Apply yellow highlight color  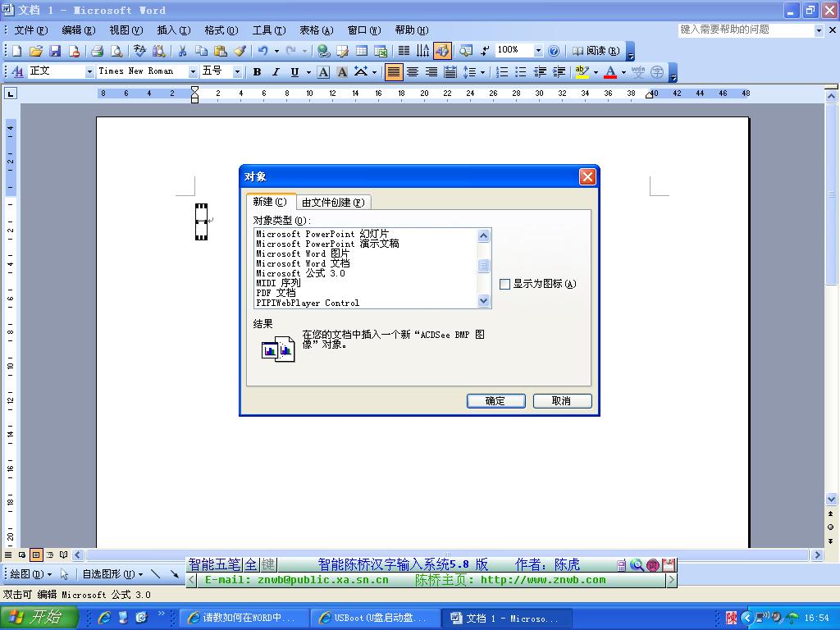582,72
